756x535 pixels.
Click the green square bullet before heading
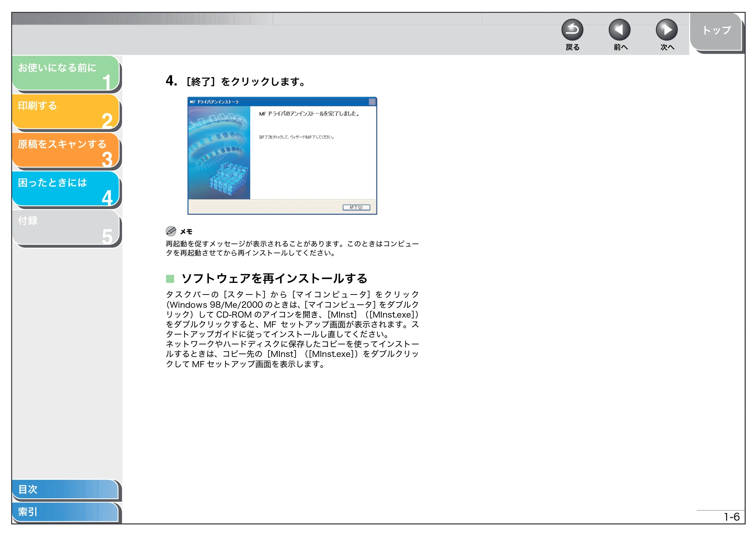click(x=170, y=279)
